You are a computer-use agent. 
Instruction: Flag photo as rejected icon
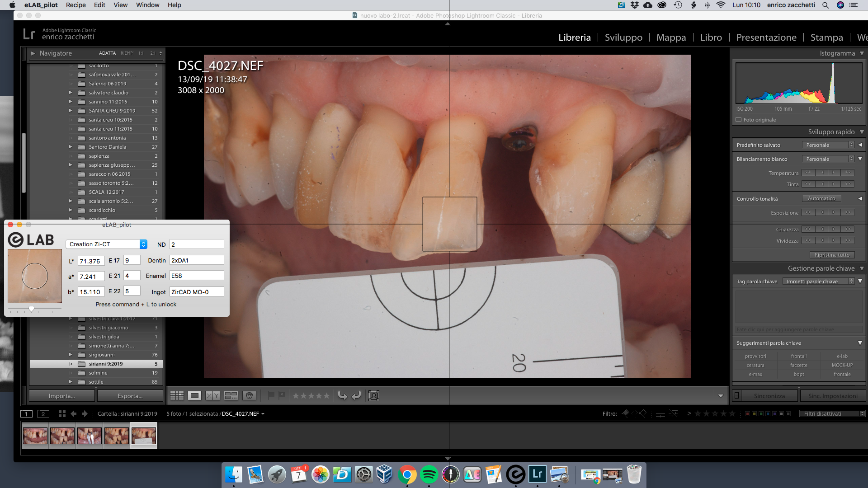tap(282, 395)
